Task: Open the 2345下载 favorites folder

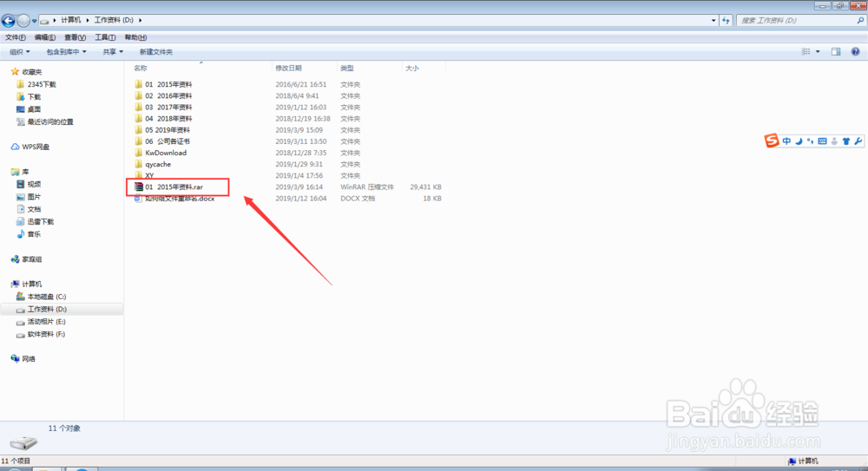Action: (x=42, y=85)
